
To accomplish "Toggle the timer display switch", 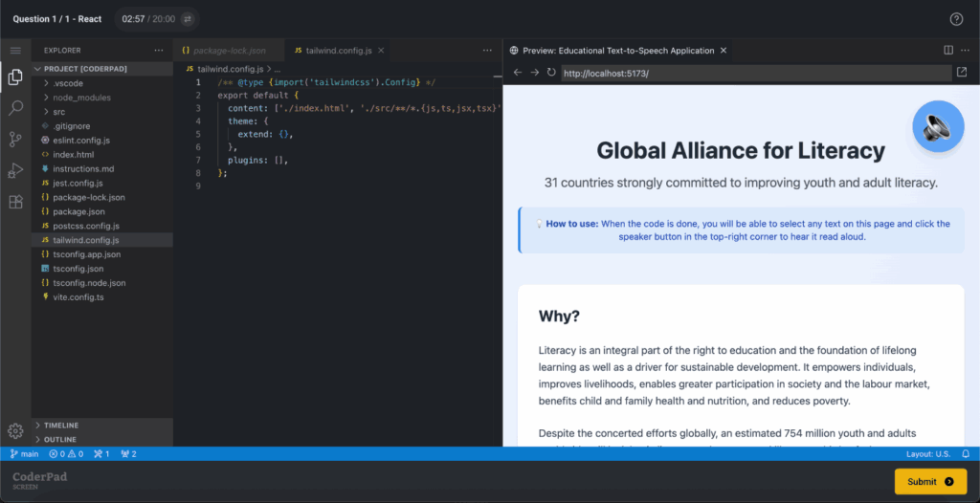I will pos(188,19).
